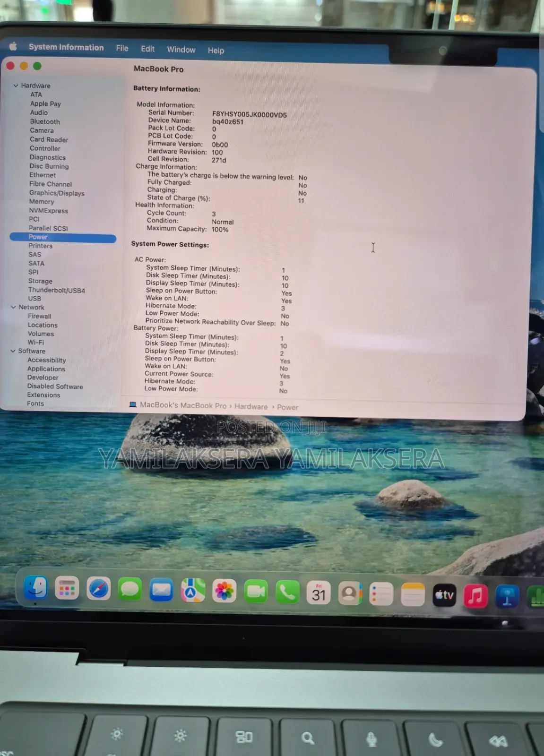544x756 pixels.
Task: Select Wi-Fi under Network
Action: 36,343
